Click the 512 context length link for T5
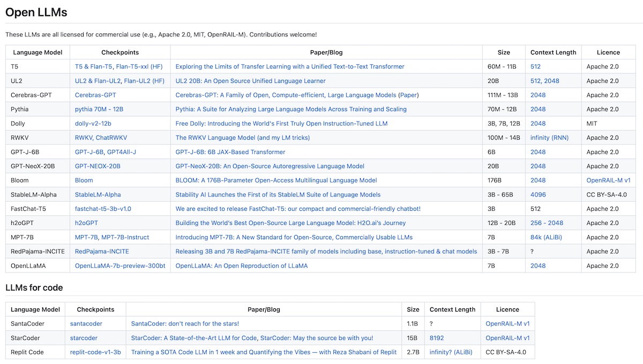643x364 pixels. pyautogui.click(x=536, y=67)
